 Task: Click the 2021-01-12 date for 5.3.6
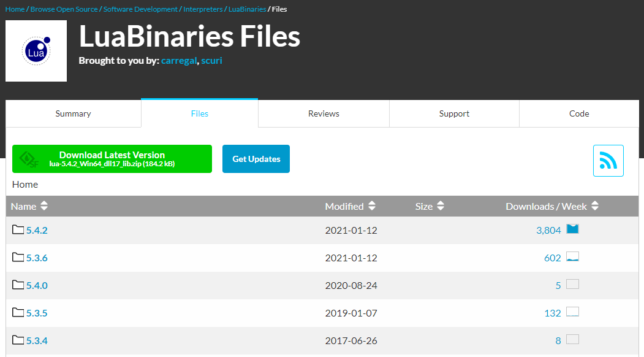(351, 258)
